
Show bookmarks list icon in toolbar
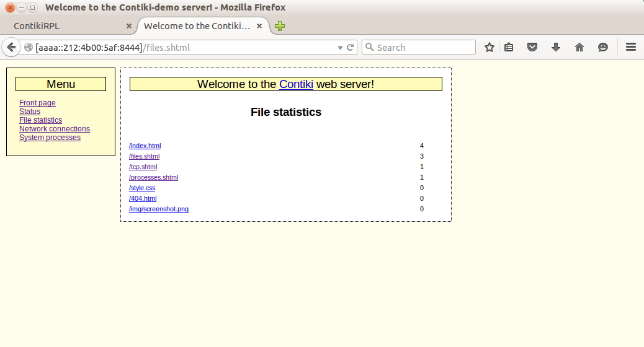pos(509,48)
